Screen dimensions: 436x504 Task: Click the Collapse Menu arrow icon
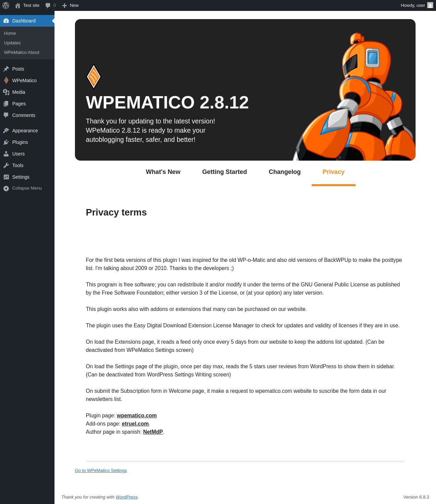(6, 188)
